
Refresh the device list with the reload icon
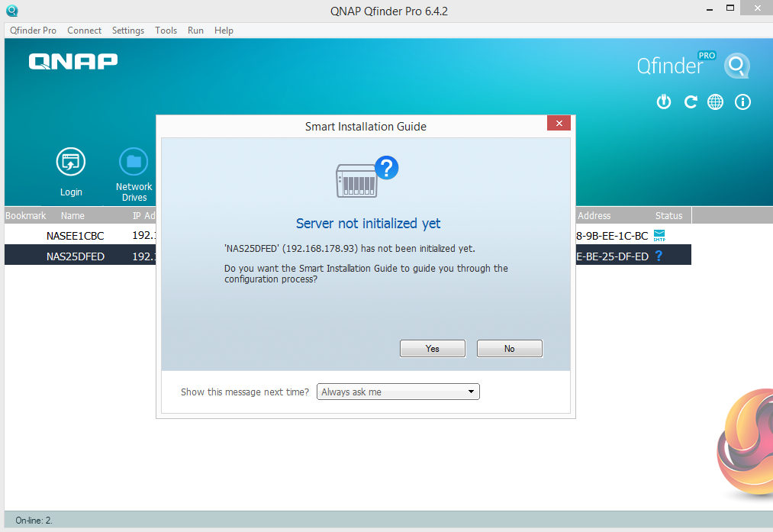(690, 102)
